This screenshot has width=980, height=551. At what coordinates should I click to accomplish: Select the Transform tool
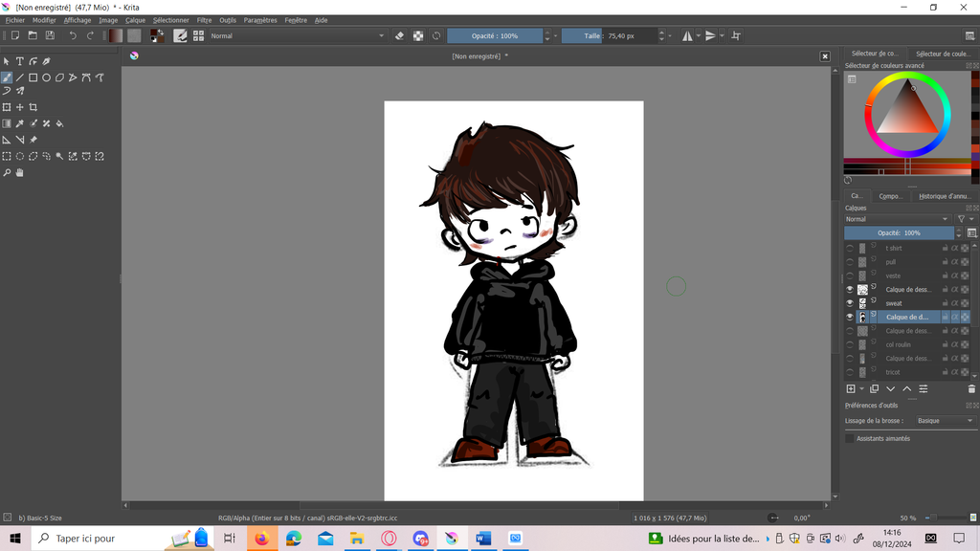click(x=7, y=107)
